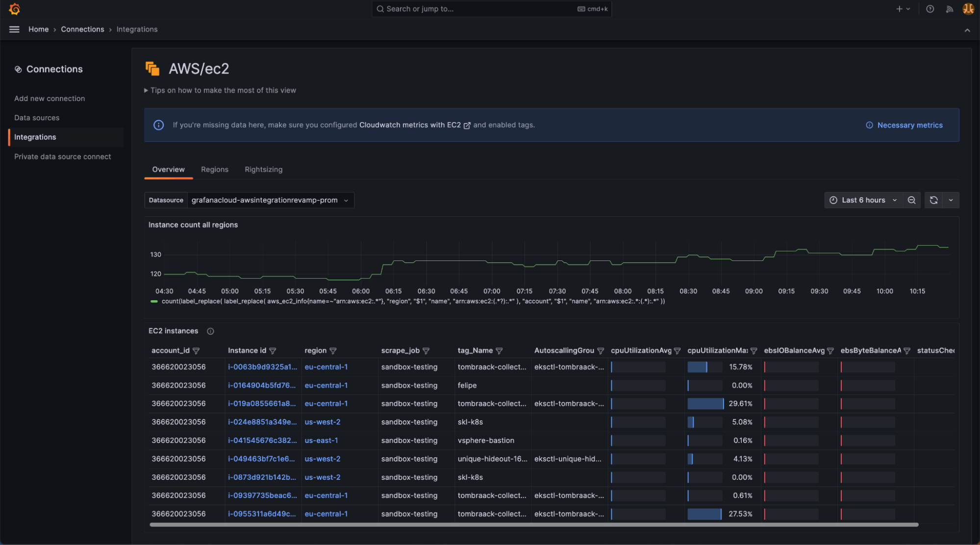Open the Last 6 hours time picker

[x=862, y=200]
